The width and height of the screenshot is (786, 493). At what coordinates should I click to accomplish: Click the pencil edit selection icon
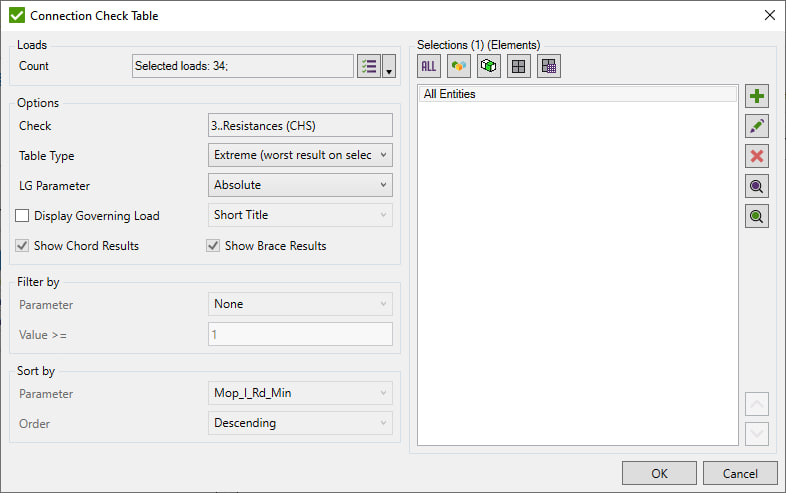point(757,126)
